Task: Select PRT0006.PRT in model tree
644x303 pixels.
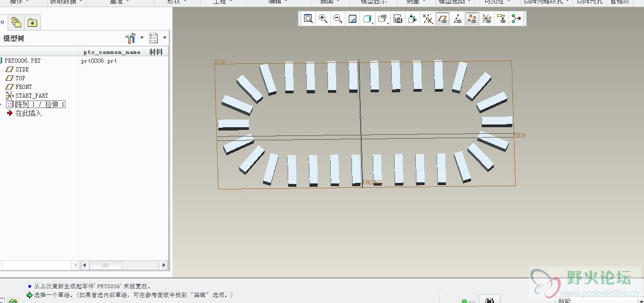Action: pos(22,61)
